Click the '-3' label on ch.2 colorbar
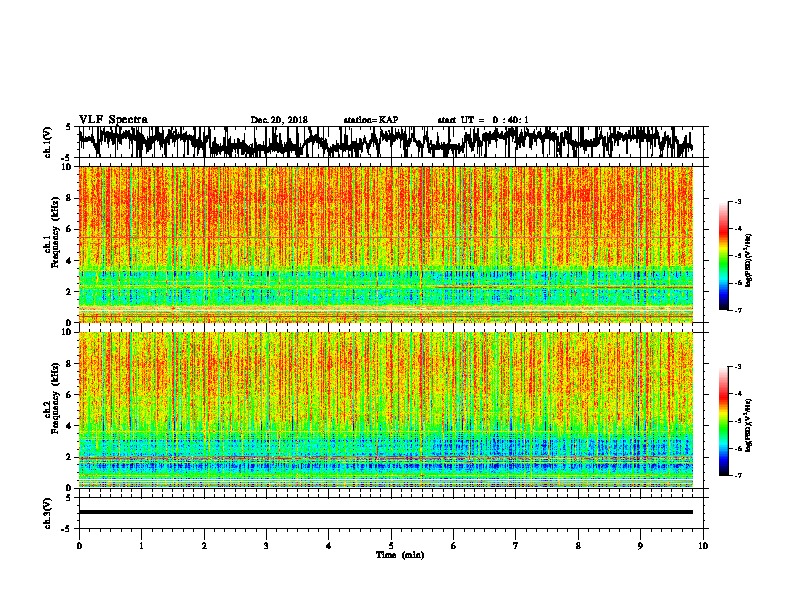 tap(737, 367)
